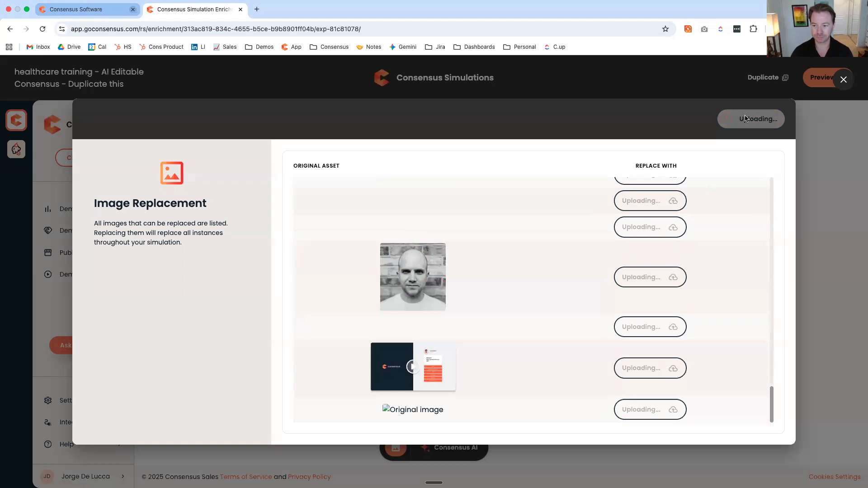Click the storefront Publish icon in sidebar
The height and width of the screenshot is (488, 868).
(x=48, y=252)
